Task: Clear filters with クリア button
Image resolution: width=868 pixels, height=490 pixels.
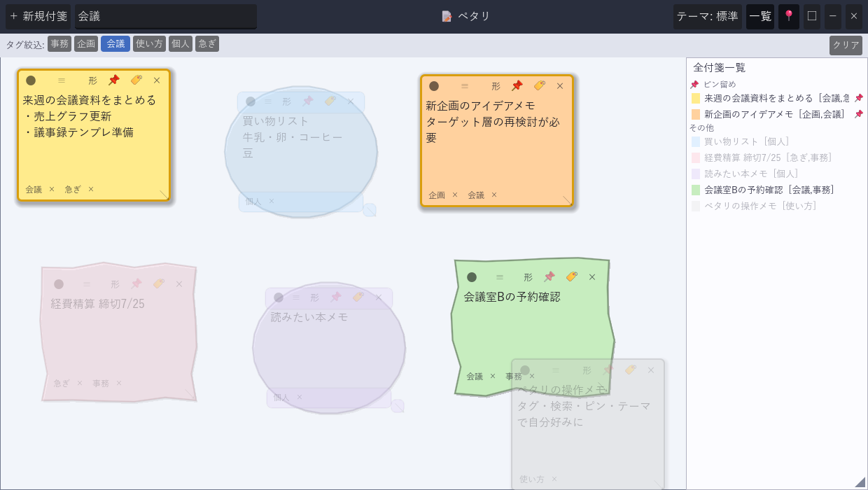Action: coord(846,45)
